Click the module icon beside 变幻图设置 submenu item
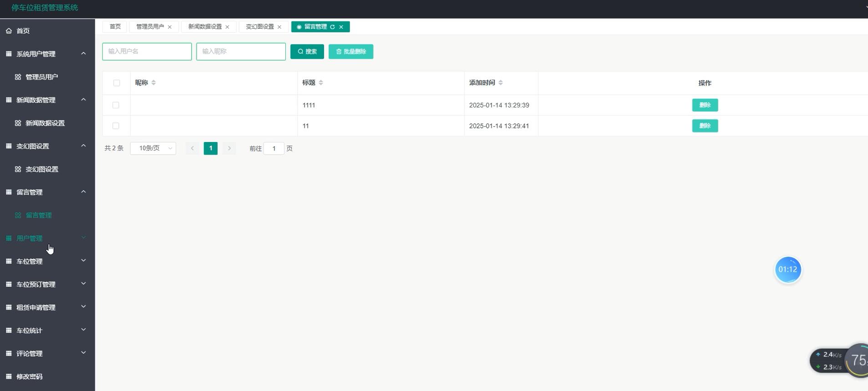868x391 pixels. tap(18, 169)
